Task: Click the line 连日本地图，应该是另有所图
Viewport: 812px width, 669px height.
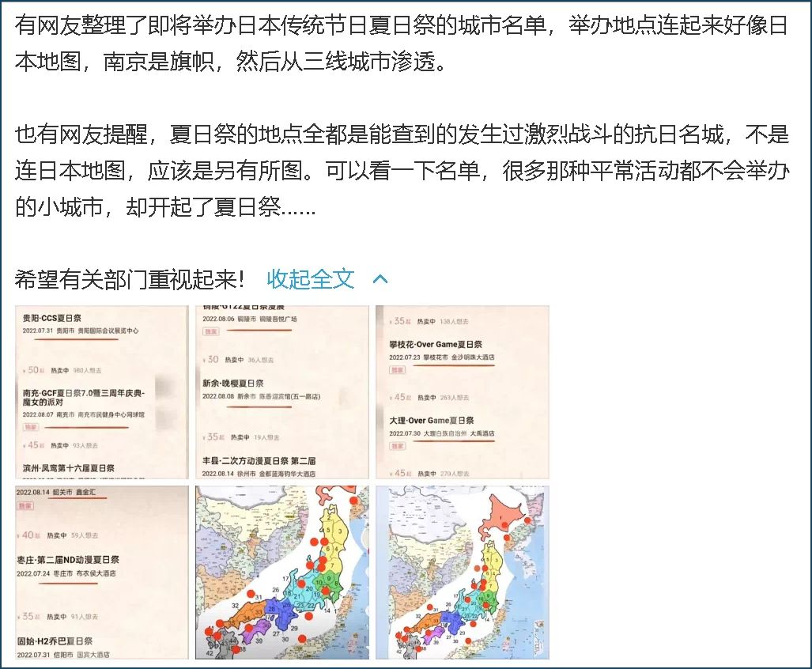Action: click(402, 171)
